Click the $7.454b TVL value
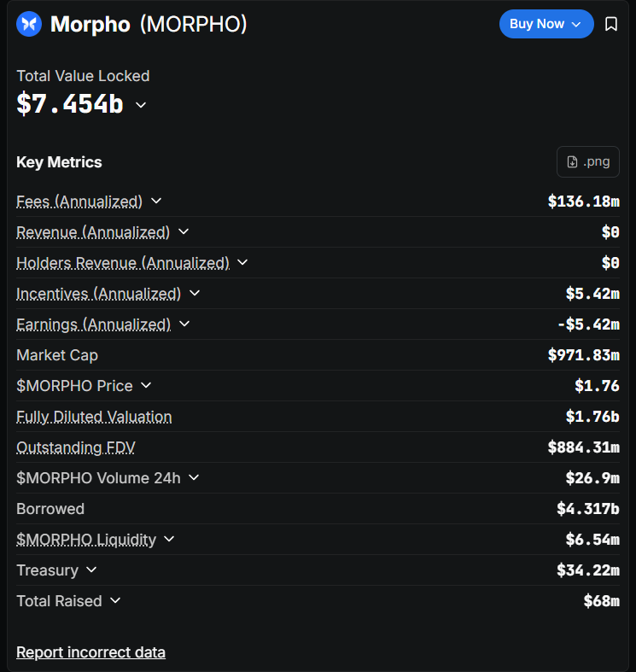Viewport: 636px width, 672px height. 70,104
